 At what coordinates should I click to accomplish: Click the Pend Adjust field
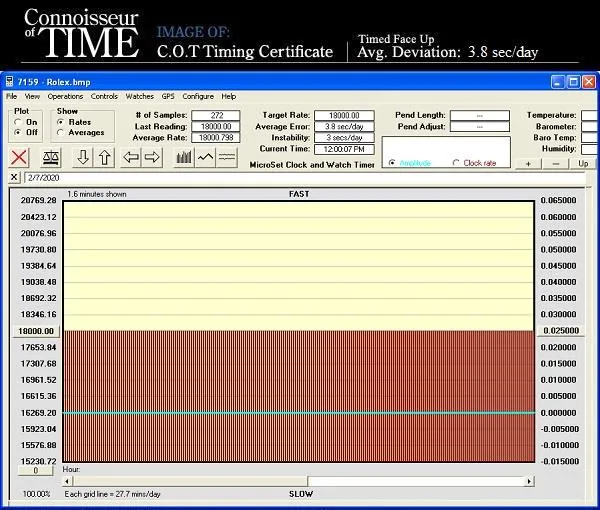coord(480,126)
